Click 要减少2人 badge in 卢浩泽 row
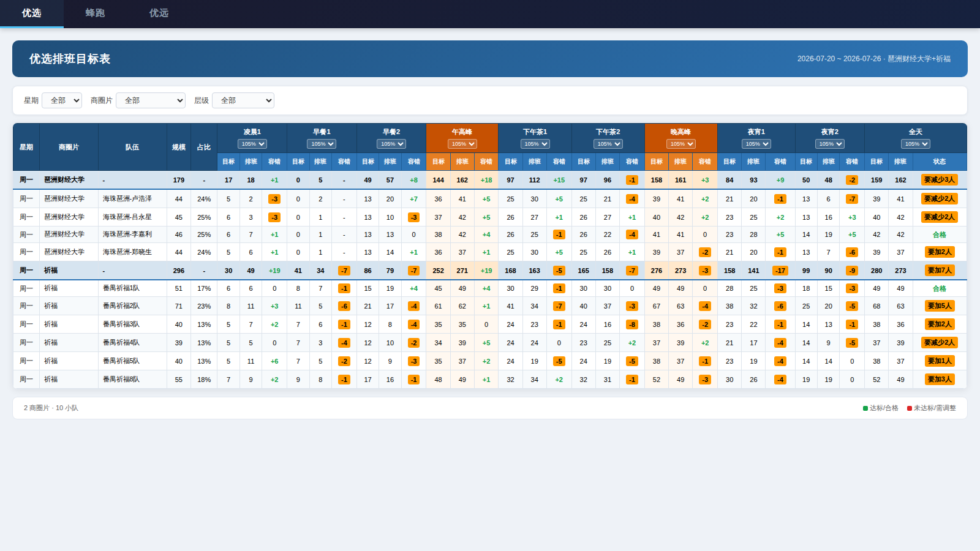Viewport: 980px width, 551px height. [940, 199]
